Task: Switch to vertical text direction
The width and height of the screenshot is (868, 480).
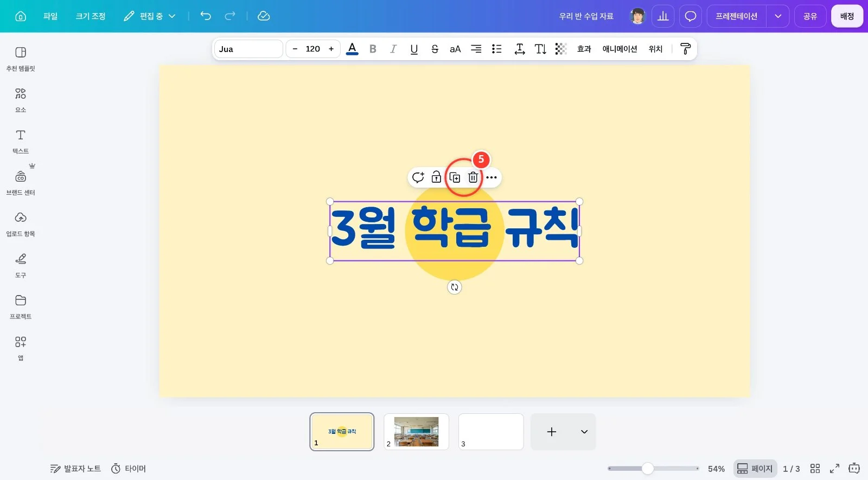Action: (x=540, y=49)
